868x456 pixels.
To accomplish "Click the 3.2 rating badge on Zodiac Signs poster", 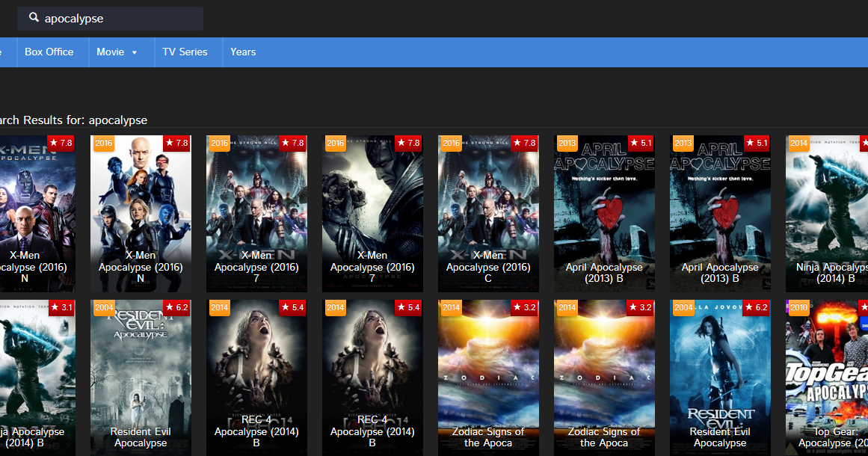I will point(524,307).
